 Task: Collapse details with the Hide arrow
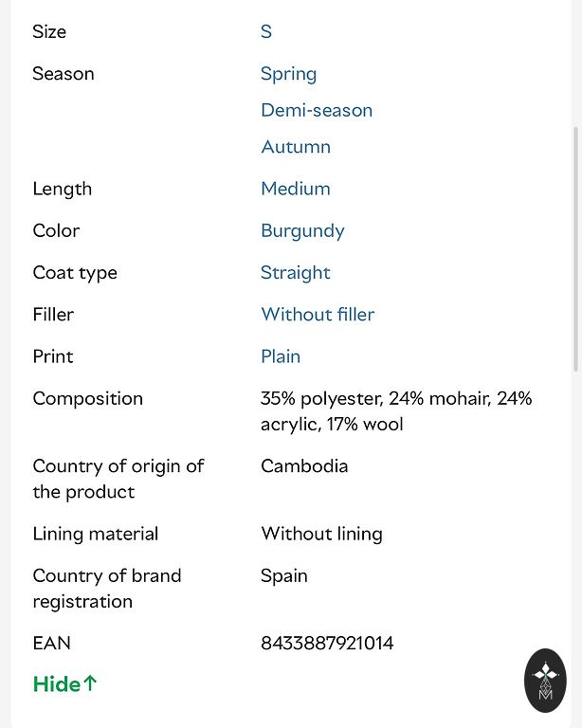point(64,684)
